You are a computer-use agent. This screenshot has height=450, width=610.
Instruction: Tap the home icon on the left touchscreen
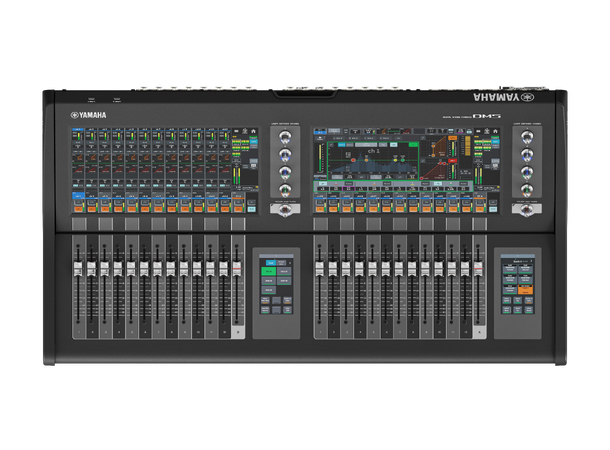(x=254, y=131)
